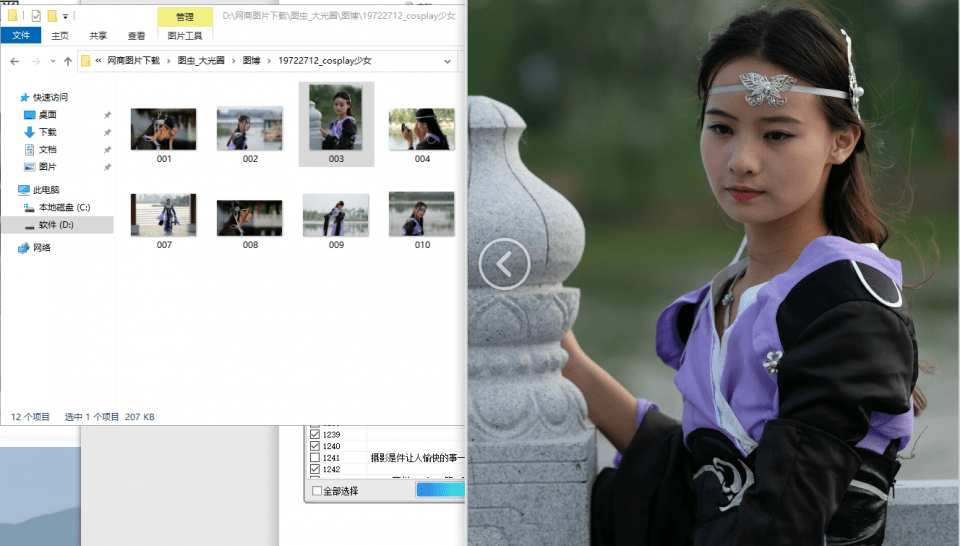
Task: Open the 文档 folder in sidebar
Action: point(47,149)
